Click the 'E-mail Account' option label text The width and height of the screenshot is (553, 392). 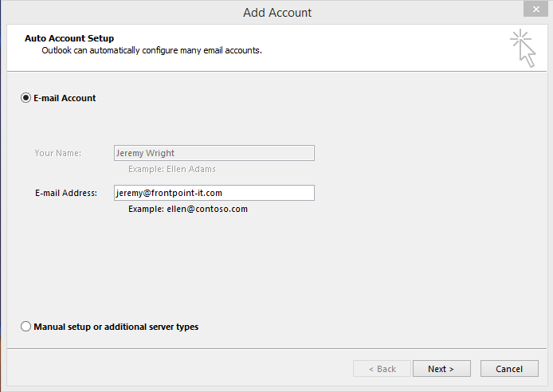[x=65, y=98]
